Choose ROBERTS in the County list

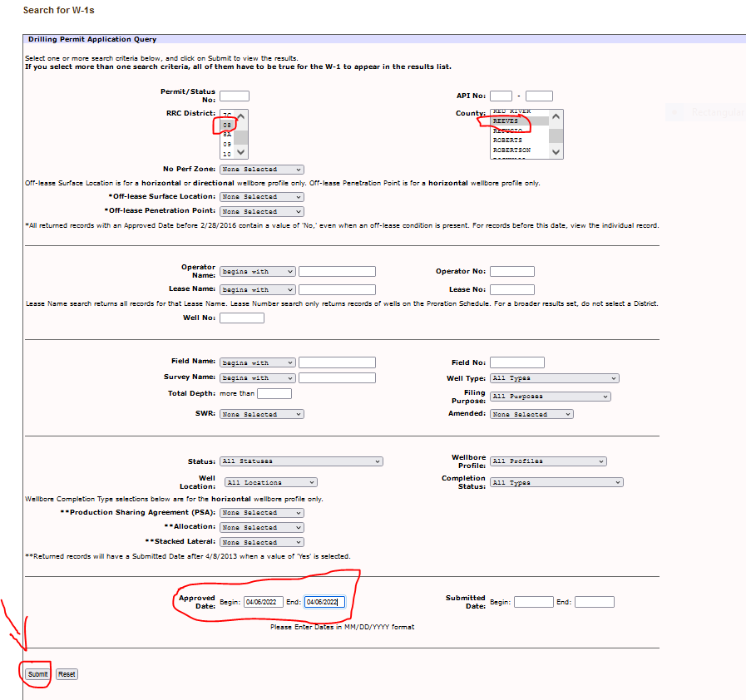(x=520, y=140)
